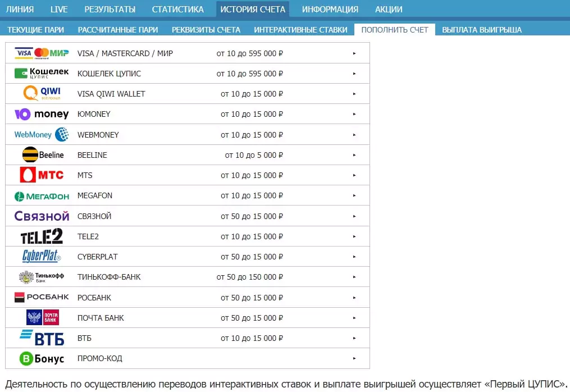570x392 pixels.
Task: Switch to ИНТЕРАКТИВНЫЕ СТАВКИ tab
Action: pyautogui.click(x=300, y=30)
